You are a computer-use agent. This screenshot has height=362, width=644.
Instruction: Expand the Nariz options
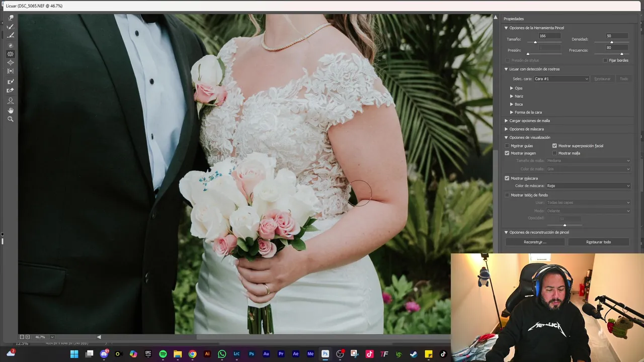coord(512,96)
